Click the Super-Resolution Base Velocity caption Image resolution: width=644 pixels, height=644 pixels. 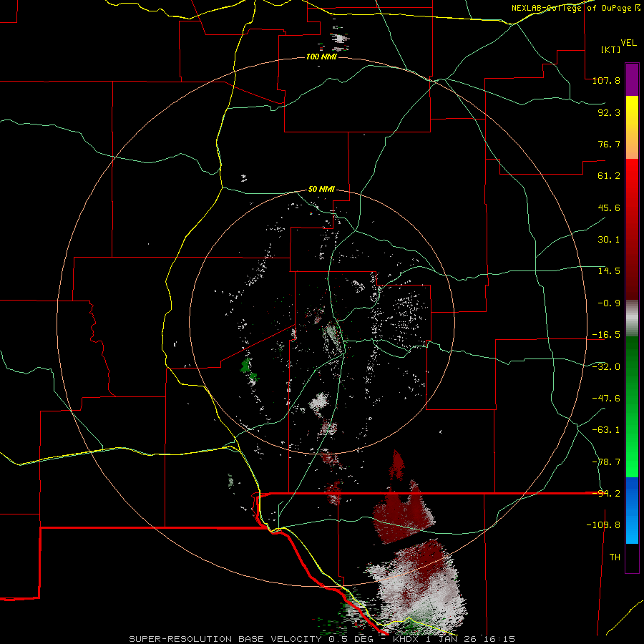tap(322, 639)
